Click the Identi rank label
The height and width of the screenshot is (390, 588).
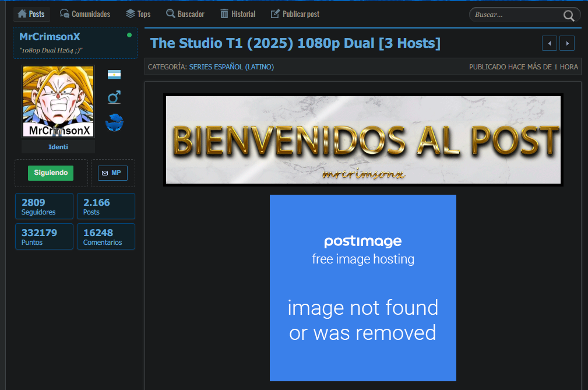click(58, 147)
